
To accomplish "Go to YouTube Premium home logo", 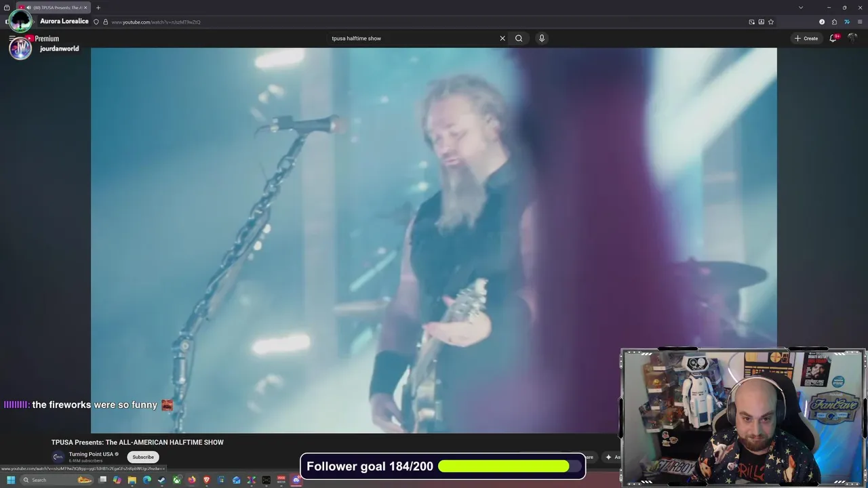I will (x=43, y=39).
